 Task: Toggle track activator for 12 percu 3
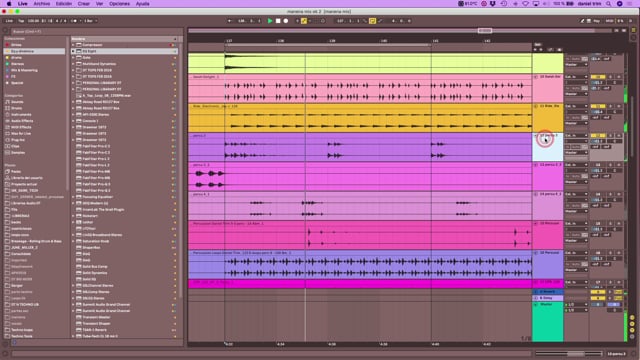point(598,136)
